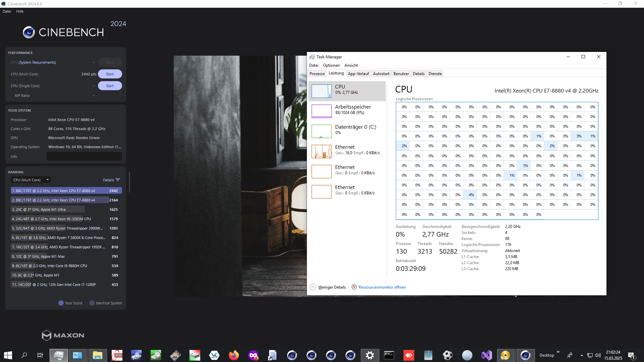Click the Ressourcenmonitor icon in Task-Manager
The image size is (644, 362).
coord(354,287)
